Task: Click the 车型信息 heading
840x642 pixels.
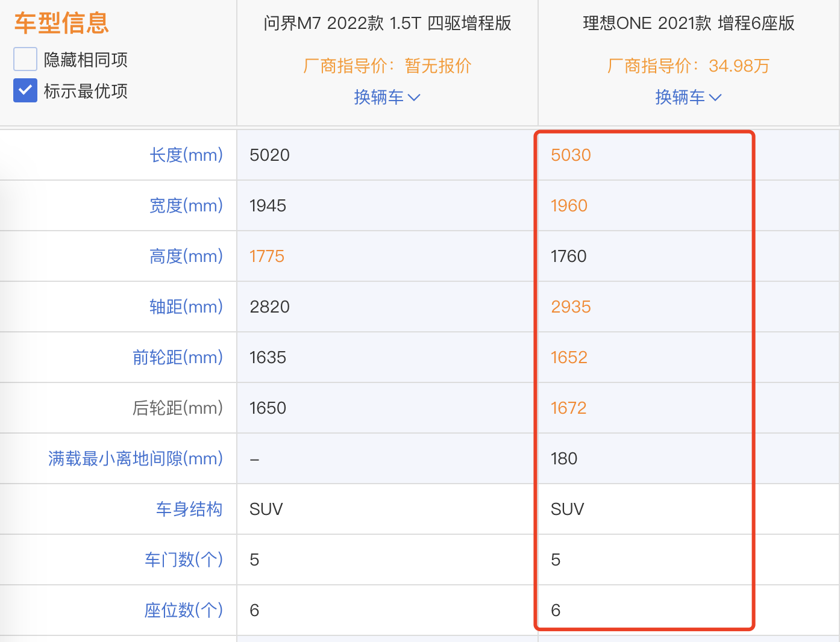Action: [61, 23]
